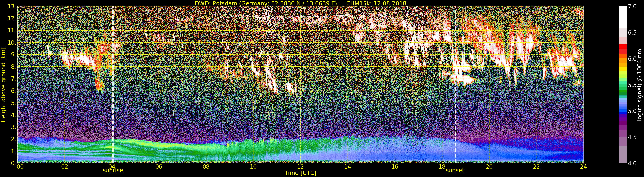Click the y-axis tick label '5.'
The width and height of the screenshot is (644, 177).
click(13, 103)
